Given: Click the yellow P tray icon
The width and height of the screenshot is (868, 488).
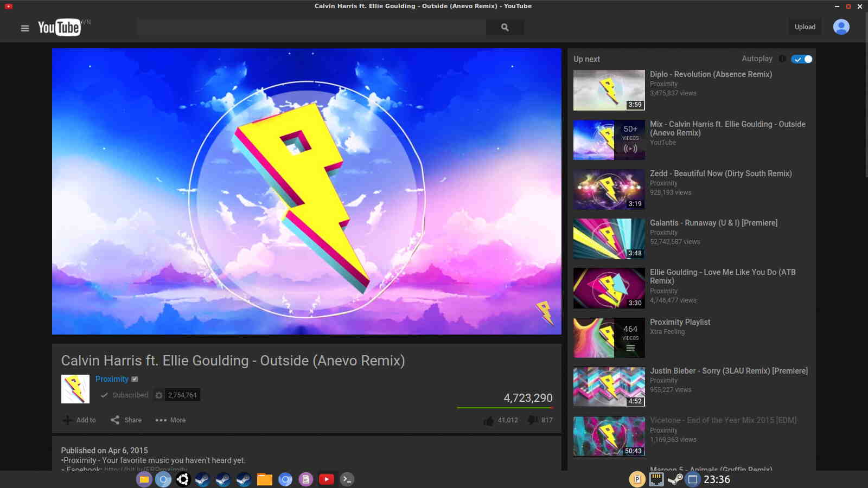Looking at the screenshot, I should pyautogui.click(x=637, y=479).
